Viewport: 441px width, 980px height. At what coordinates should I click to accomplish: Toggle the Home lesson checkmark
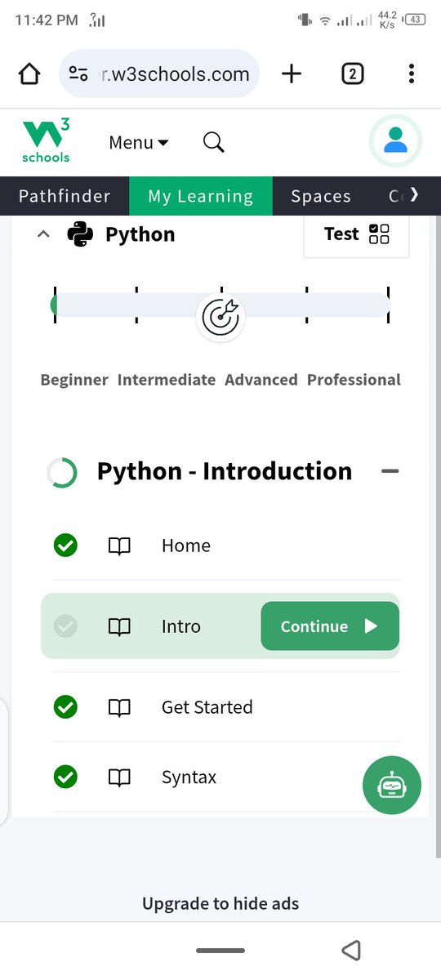[65, 546]
